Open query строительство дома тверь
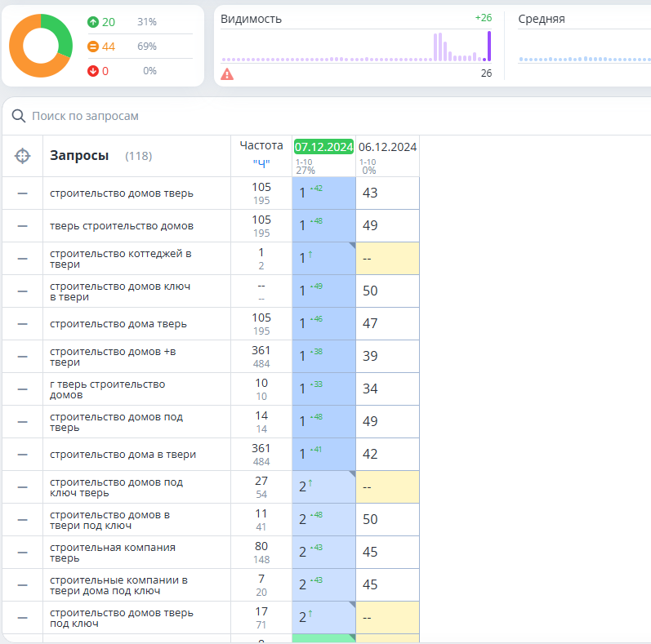 pyautogui.click(x=118, y=324)
